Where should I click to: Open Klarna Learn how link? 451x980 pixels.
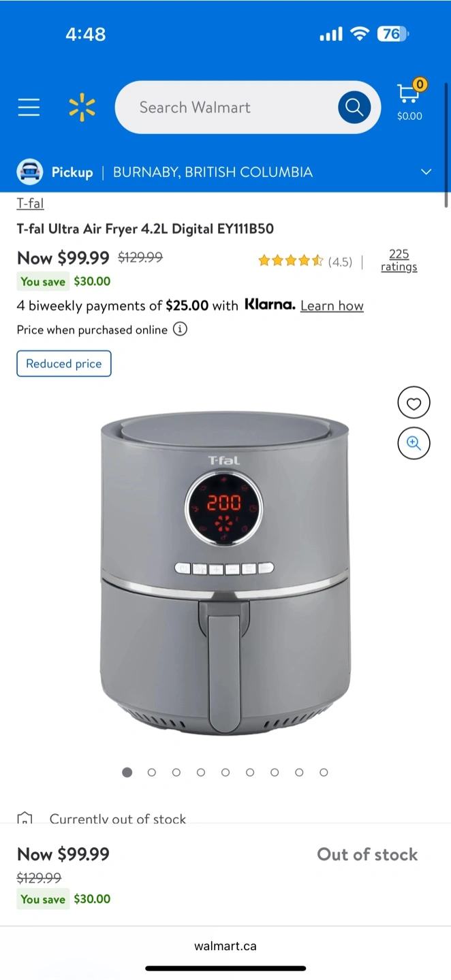click(332, 306)
